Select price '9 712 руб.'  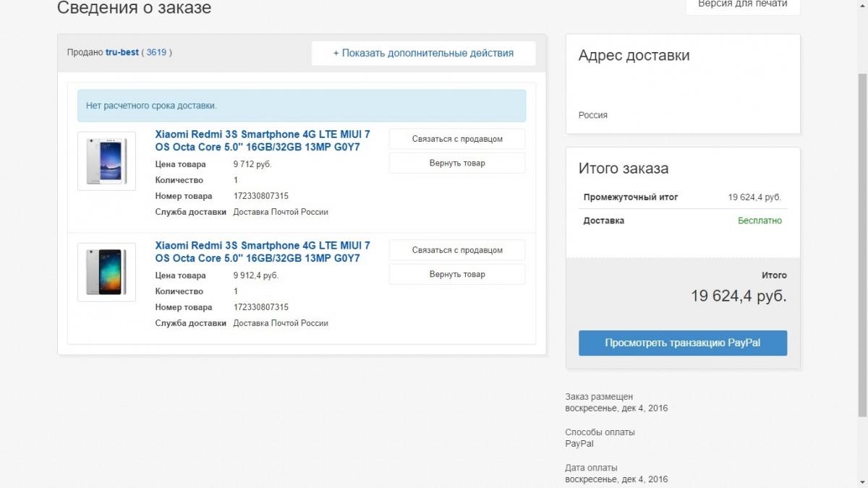click(x=252, y=164)
